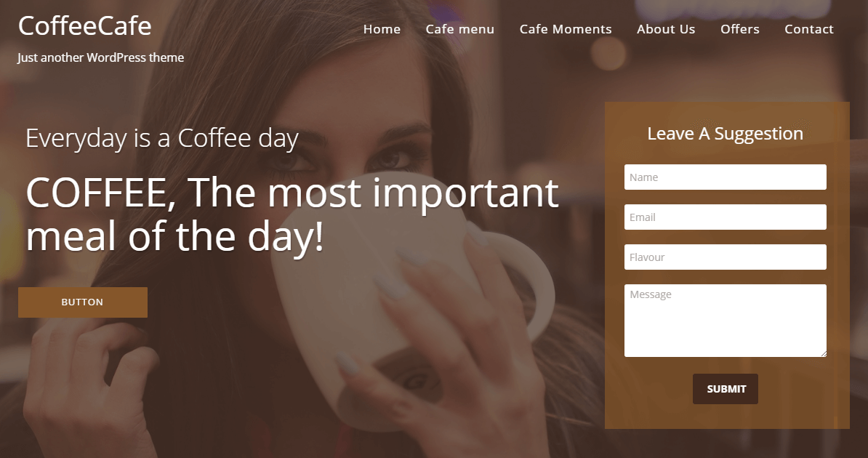
Task: Submit the suggestion form
Action: [726, 389]
